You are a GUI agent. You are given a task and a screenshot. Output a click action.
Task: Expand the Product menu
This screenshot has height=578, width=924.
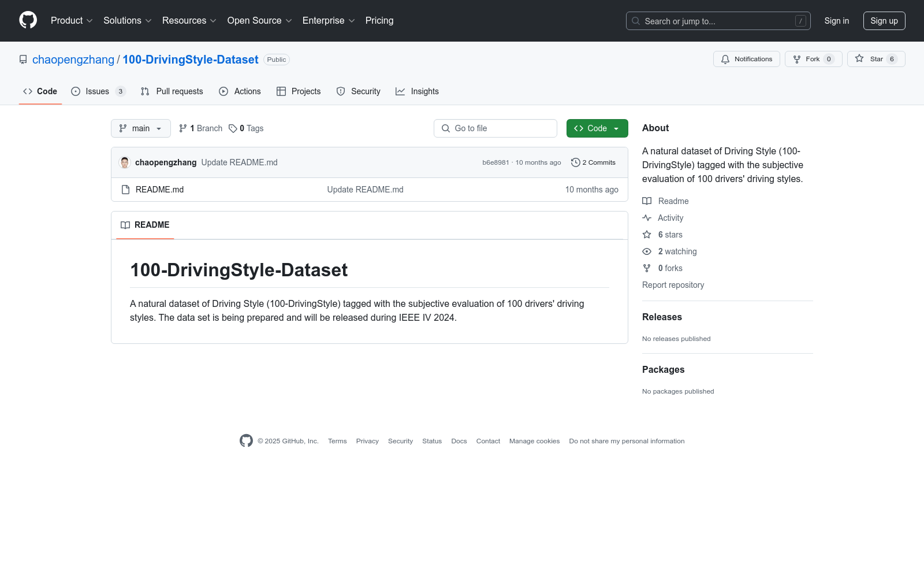[x=72, y=21]
